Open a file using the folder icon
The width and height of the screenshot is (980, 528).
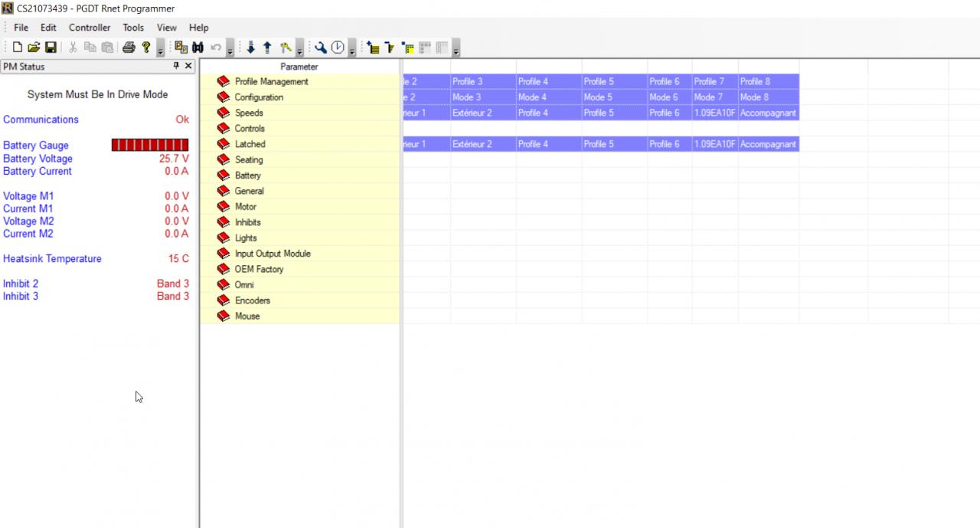point(34,48)
